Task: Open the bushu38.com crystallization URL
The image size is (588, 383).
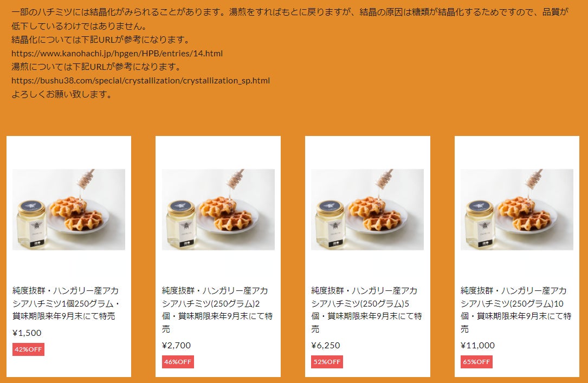Action: point(140,81)
